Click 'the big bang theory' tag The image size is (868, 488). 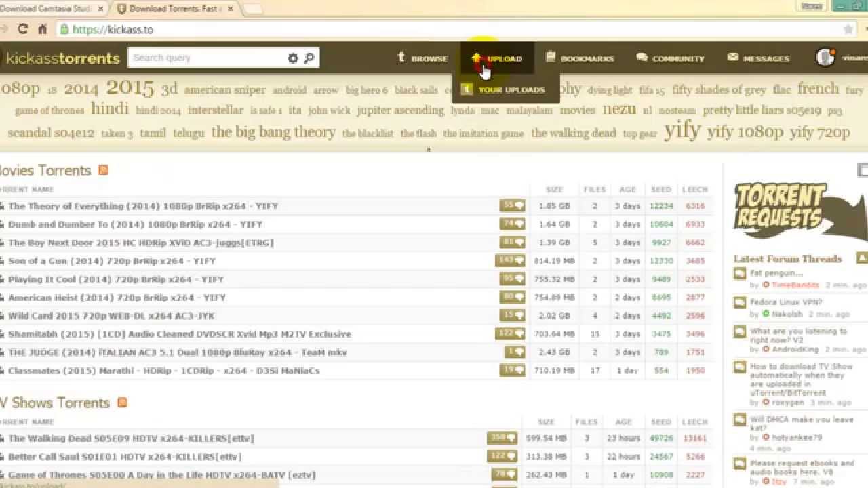click(x=273, y=131)
